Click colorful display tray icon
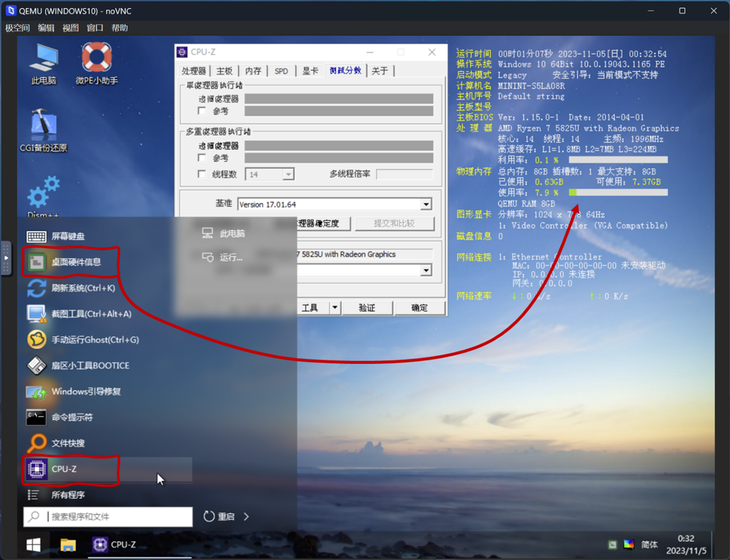 point(629,545)
